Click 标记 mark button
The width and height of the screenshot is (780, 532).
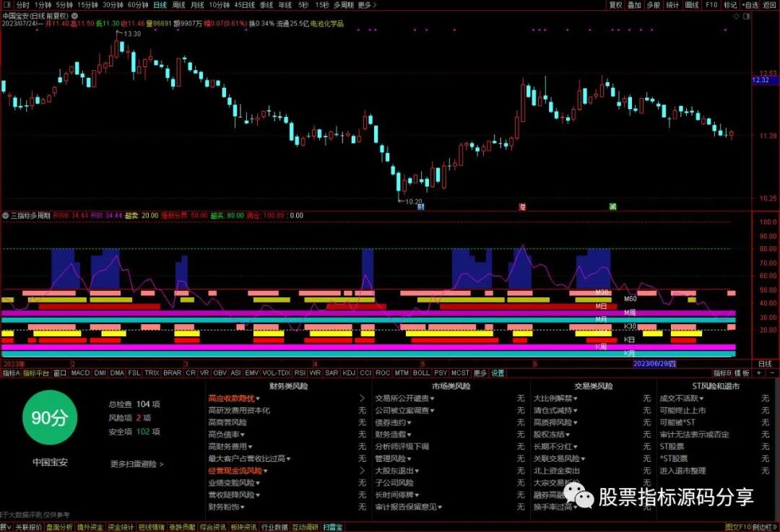[x=729, y=4]
